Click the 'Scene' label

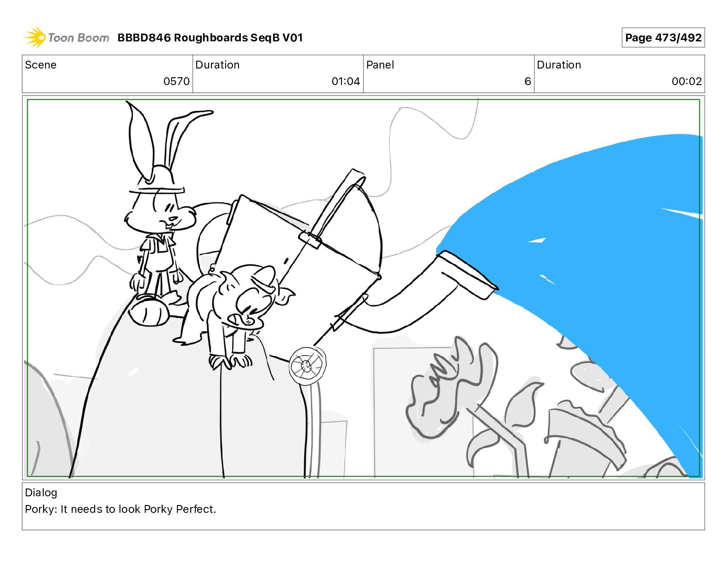tap(40, 65)
